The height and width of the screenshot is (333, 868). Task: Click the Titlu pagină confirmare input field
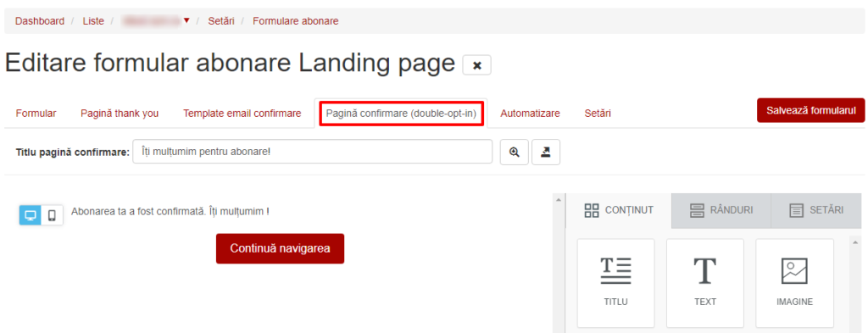click(x=312, y=152)
